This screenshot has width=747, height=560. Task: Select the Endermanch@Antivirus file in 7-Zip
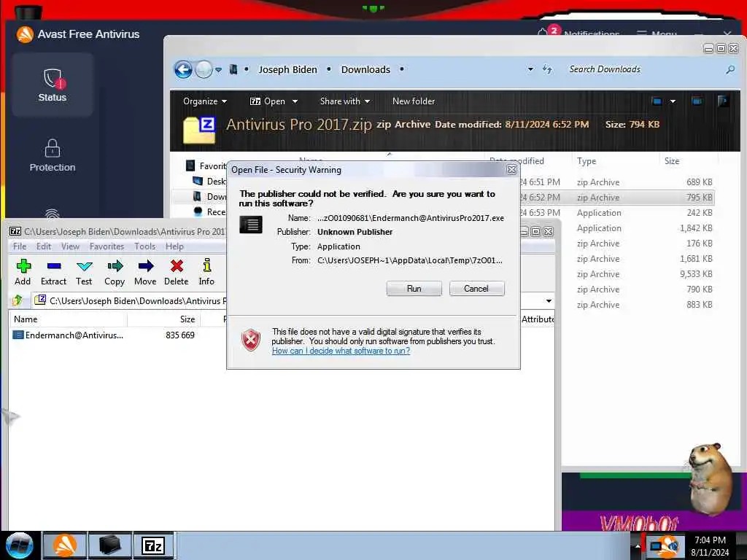click(x=74, y=335)
